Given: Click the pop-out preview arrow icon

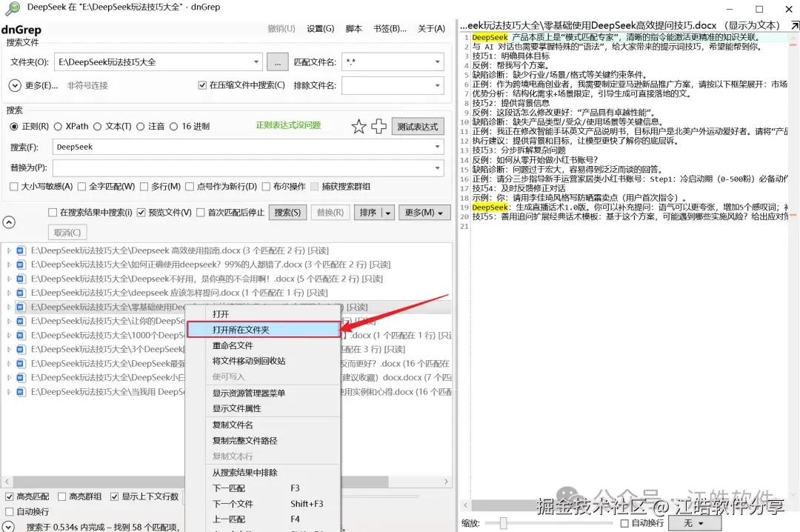Looking at the screenshot, I should (795, 25).
